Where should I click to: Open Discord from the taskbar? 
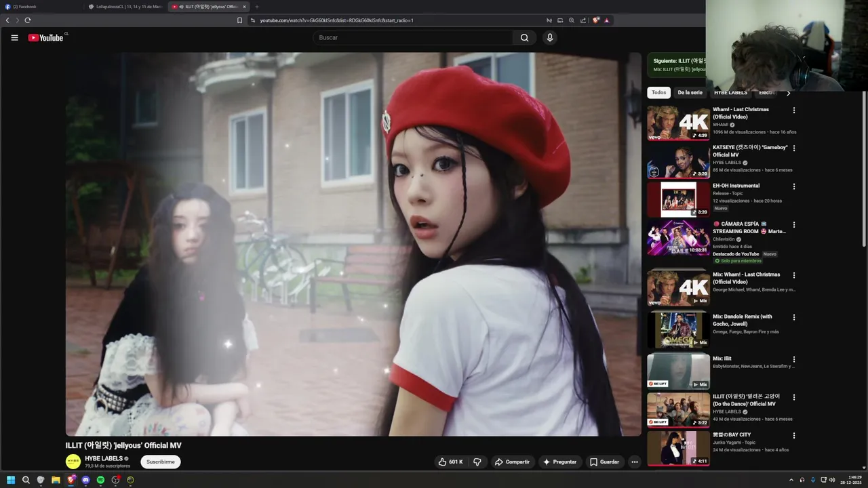point(85,480)
